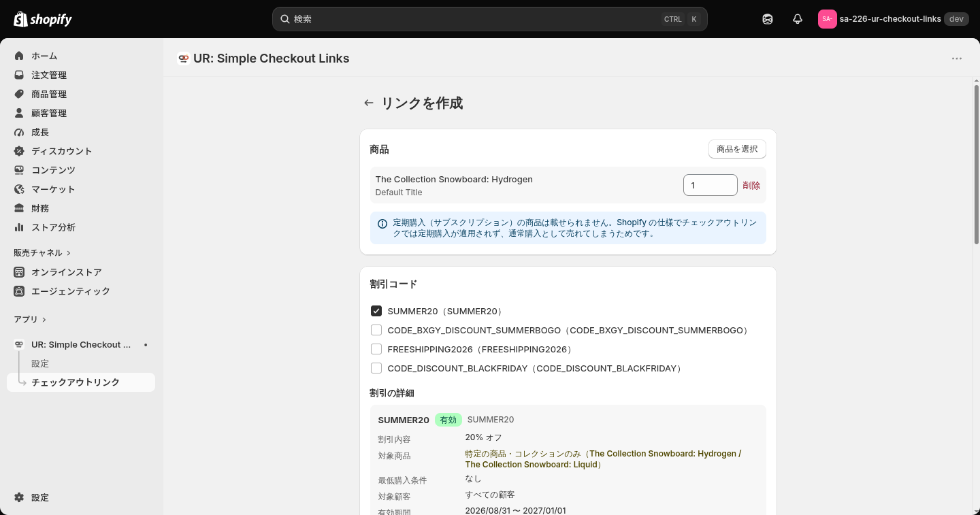Click the gear icon for 設定 at bottom

19,497
